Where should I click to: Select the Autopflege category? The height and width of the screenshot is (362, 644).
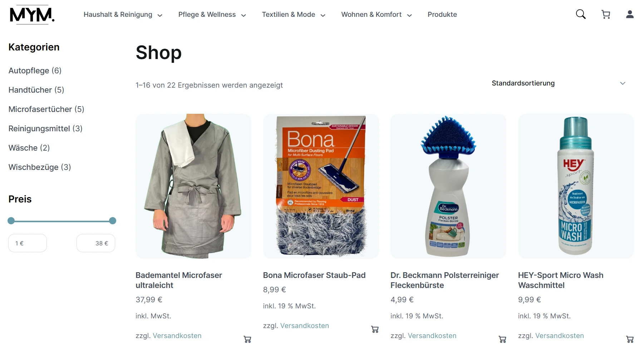tap(35, 71)
